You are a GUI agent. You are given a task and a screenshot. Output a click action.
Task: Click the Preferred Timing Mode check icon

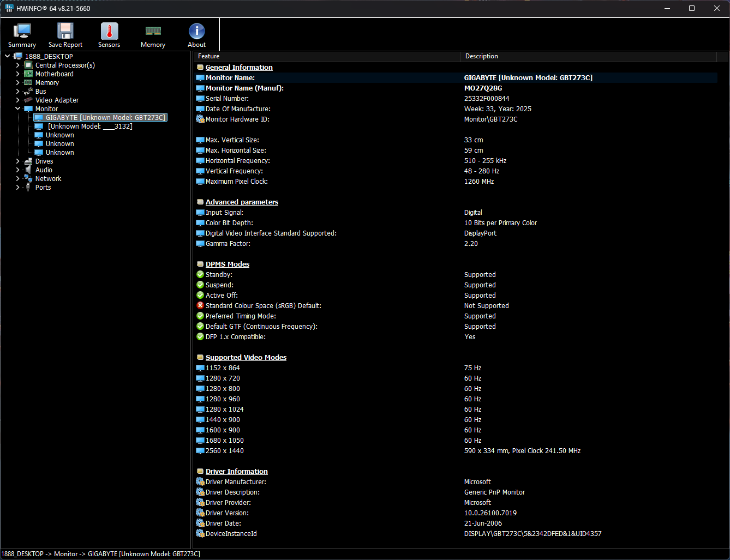click(200, 316)
